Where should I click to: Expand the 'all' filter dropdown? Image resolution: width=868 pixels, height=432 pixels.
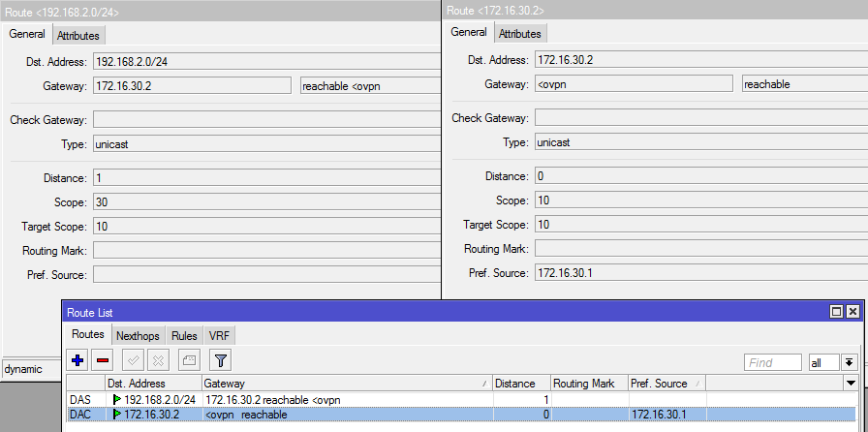tap(850, 362)
